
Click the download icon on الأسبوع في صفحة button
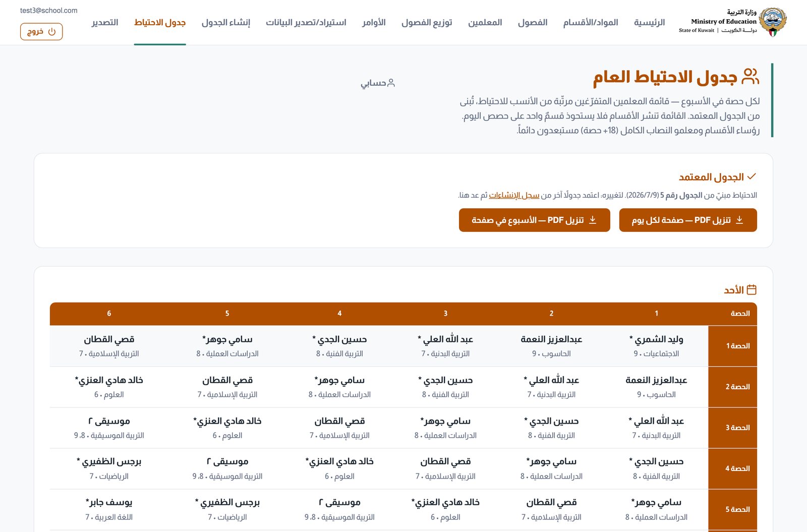tap(593, 220)
